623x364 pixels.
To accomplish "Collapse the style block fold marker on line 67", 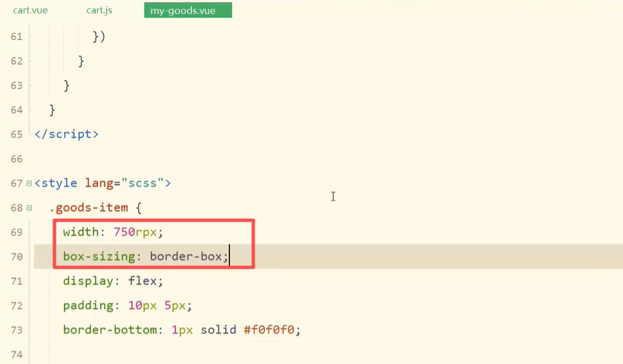I will pos(29,184).
